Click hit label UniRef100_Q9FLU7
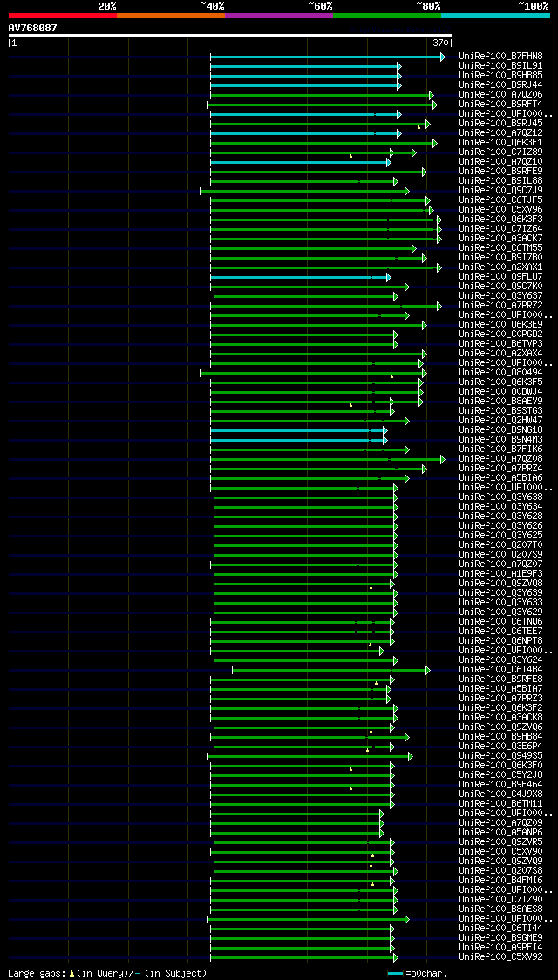 click(500, 277)
